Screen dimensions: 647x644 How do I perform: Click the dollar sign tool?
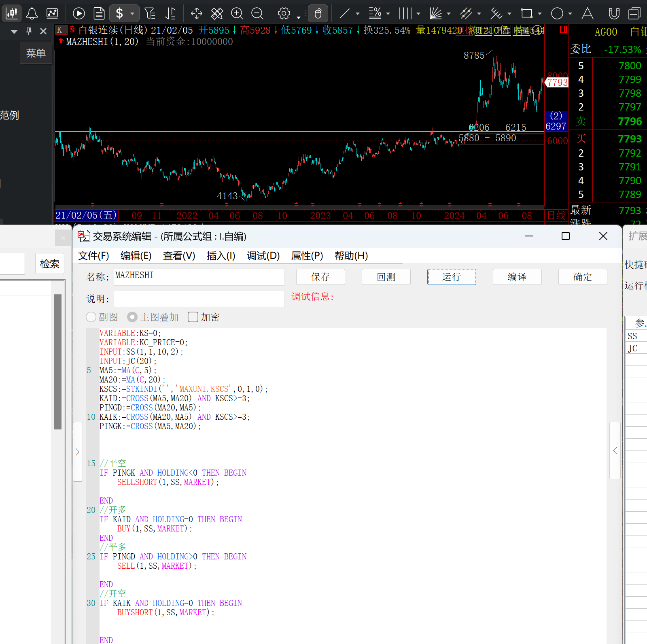119,14
